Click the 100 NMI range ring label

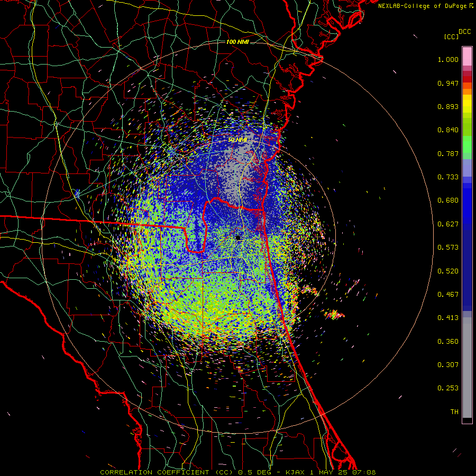point(237,42)
